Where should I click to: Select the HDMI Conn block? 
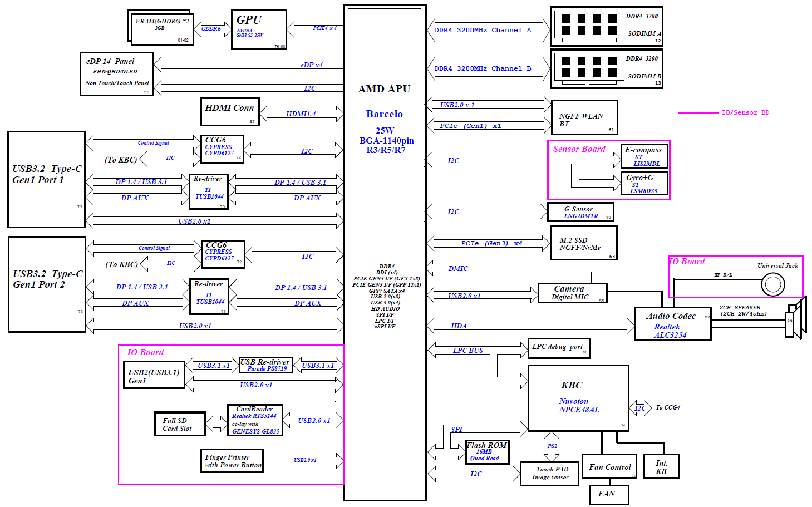230,112
